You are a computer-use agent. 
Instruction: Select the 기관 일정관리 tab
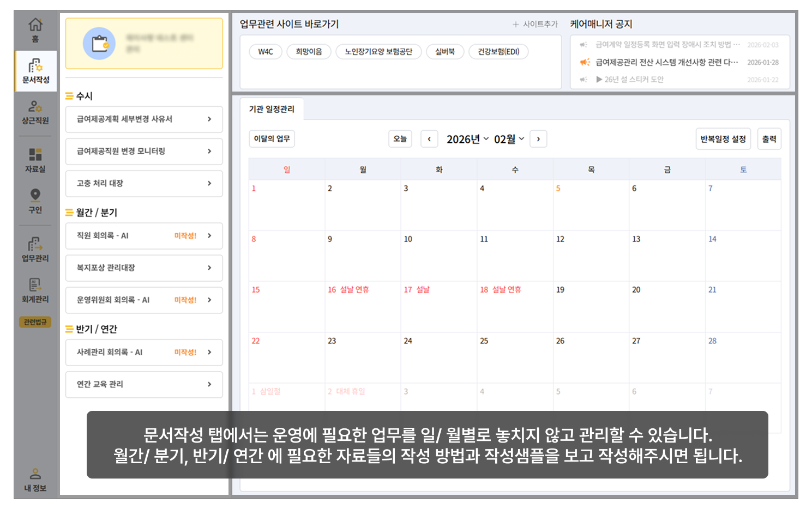(x=272, y=109)
